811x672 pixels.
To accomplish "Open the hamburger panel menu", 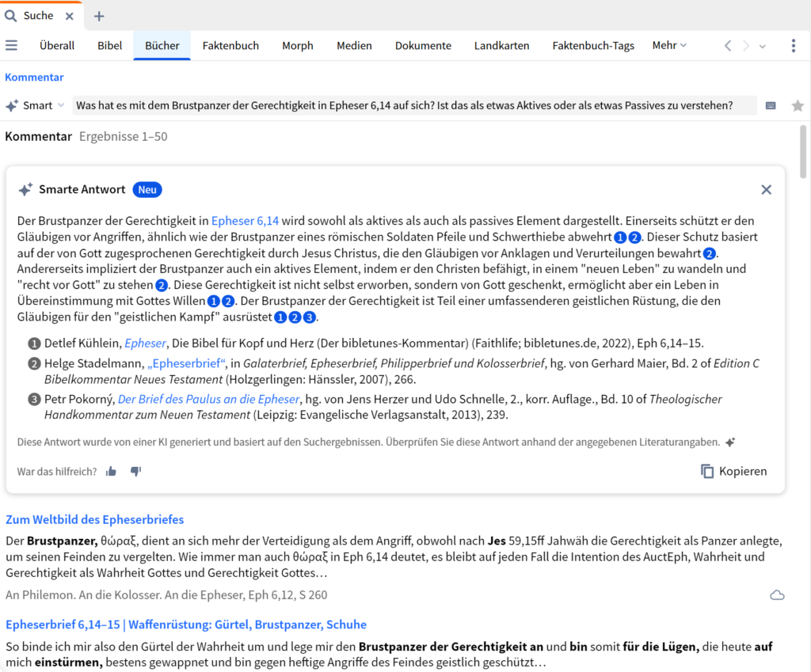I will coord(11,45).
